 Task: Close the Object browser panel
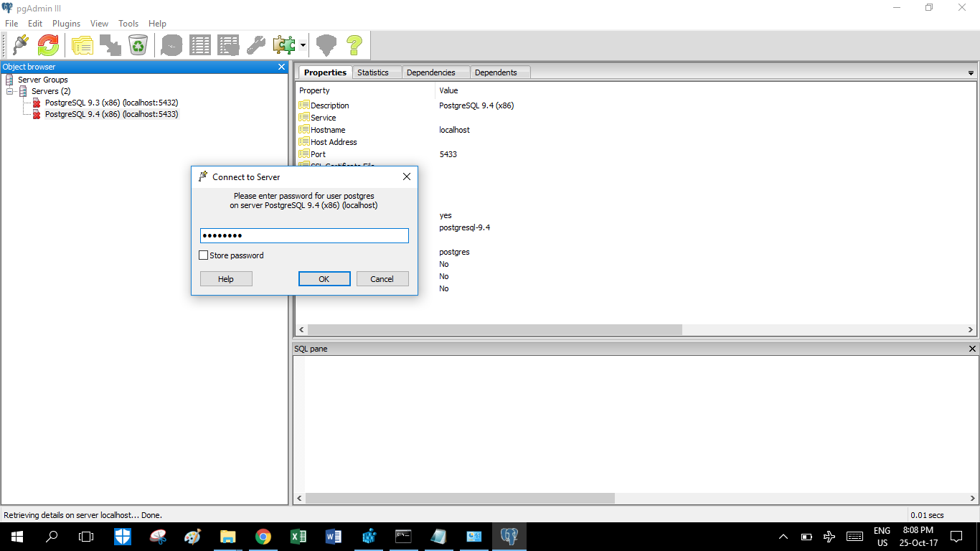click(281, 67)
